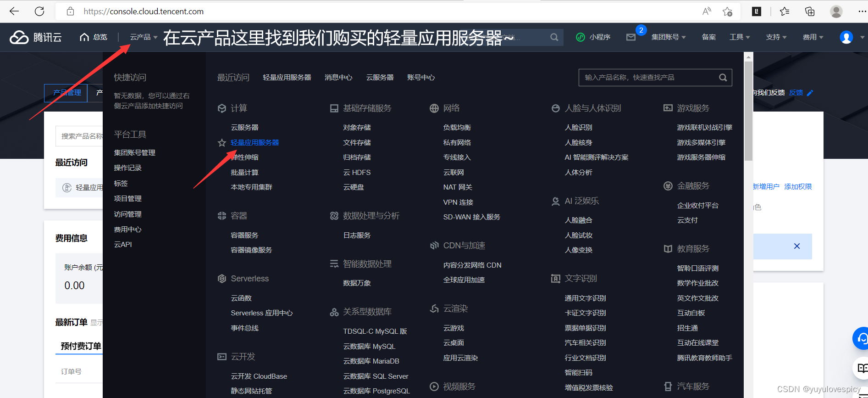
Task: Open browser collections icon
Action: coord(810,11)
